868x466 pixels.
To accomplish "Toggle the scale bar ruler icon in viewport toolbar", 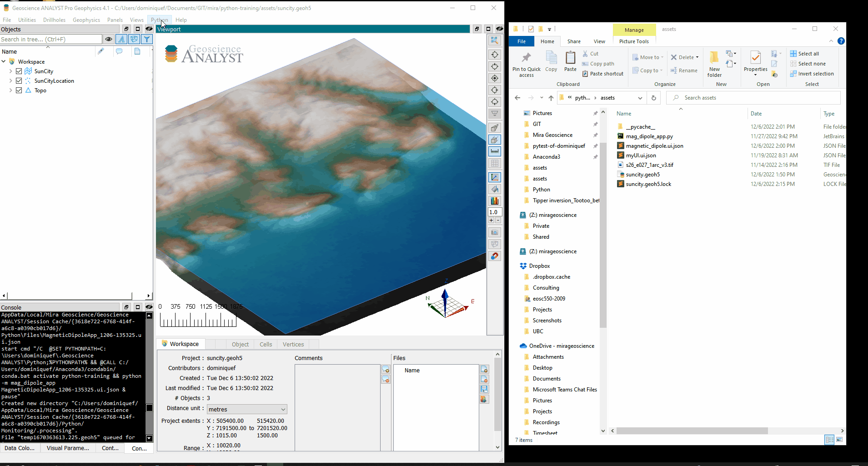I will coord(495,151).
